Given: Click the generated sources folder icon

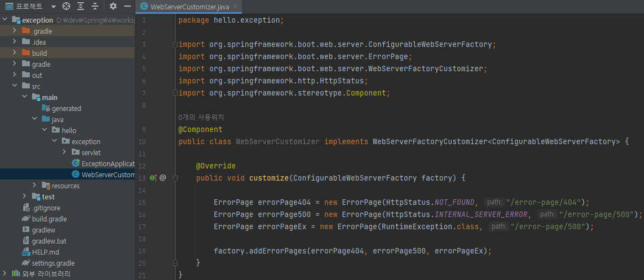Looking at the screenshot, I should pyautogui.click(x=46, y=108).
